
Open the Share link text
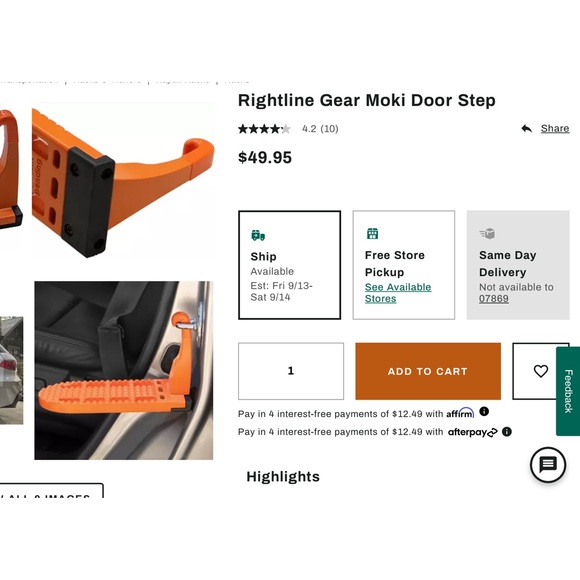(x=555, y=128)
